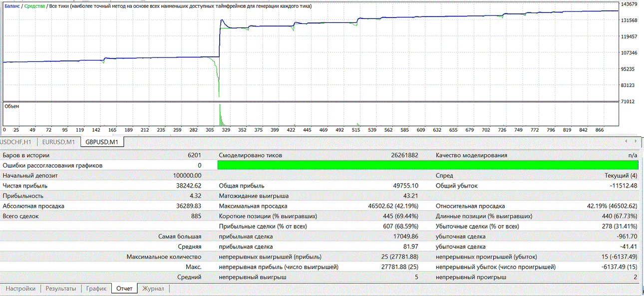This screenshot has width=644, height=296.
Task: Select the consecutive wins value '25 (27781.88)'
Action: pyautogui.click(x=400, y=257)
